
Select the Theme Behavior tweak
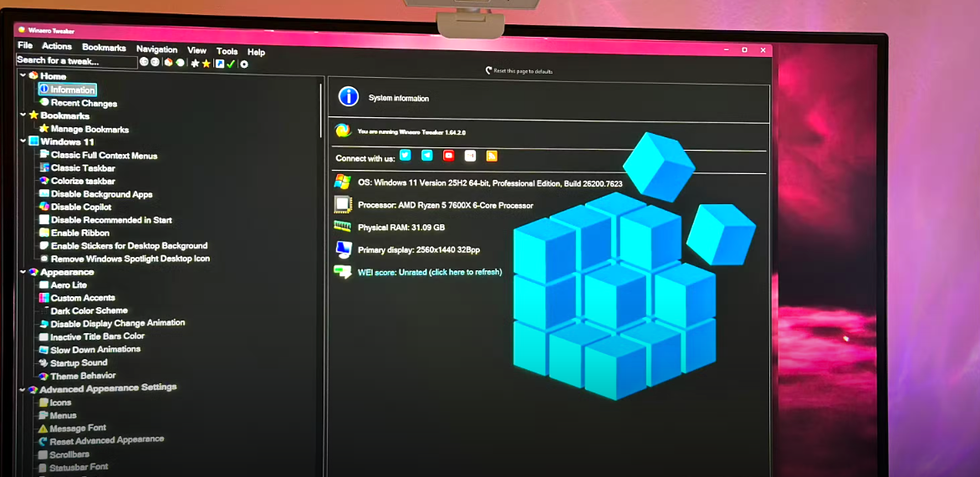[83, 376]
